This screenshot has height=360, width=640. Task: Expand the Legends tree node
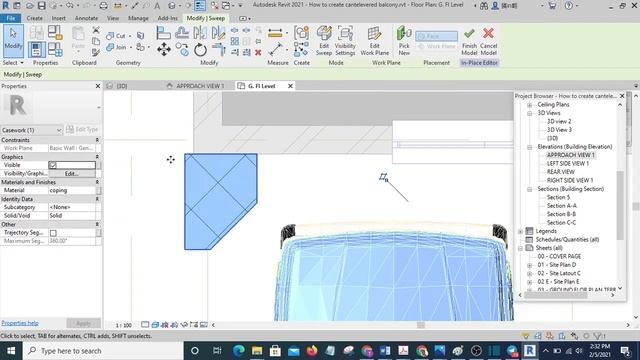(520, 231)
